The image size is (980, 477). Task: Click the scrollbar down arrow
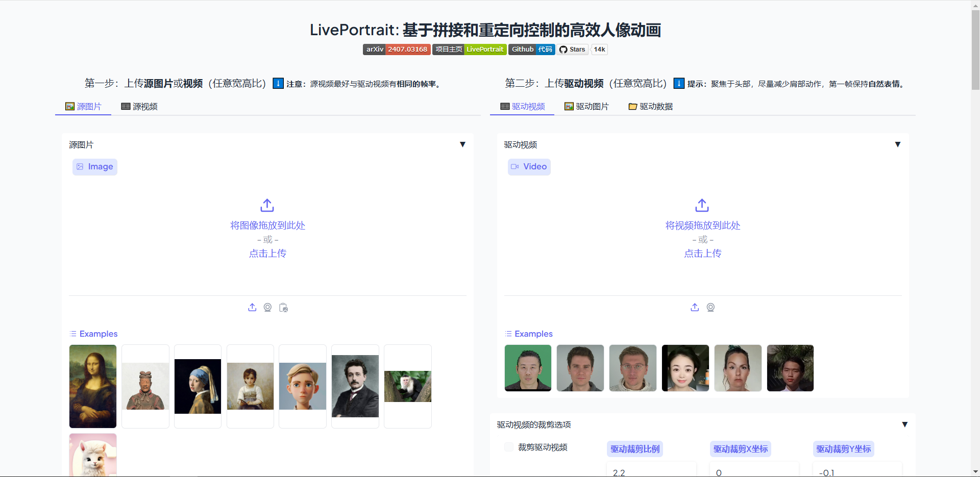click(x=975, y=472)
